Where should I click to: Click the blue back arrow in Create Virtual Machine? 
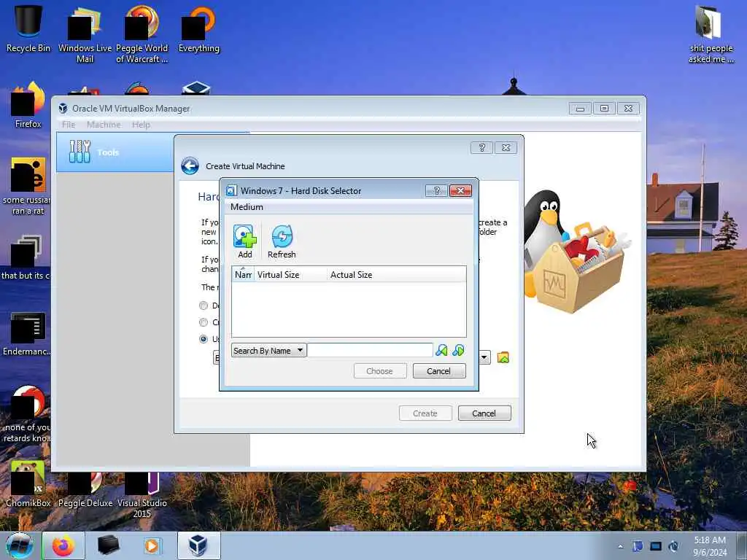click(190, 166)
